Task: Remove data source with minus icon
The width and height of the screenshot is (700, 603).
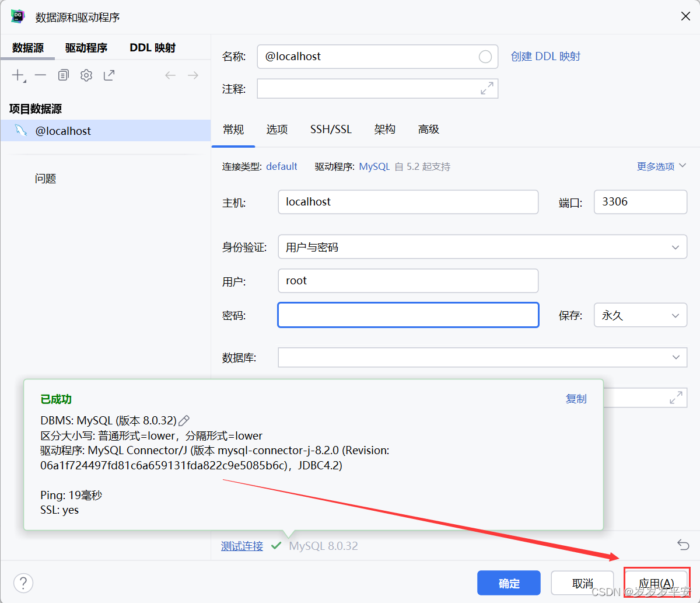Action: 40,75
